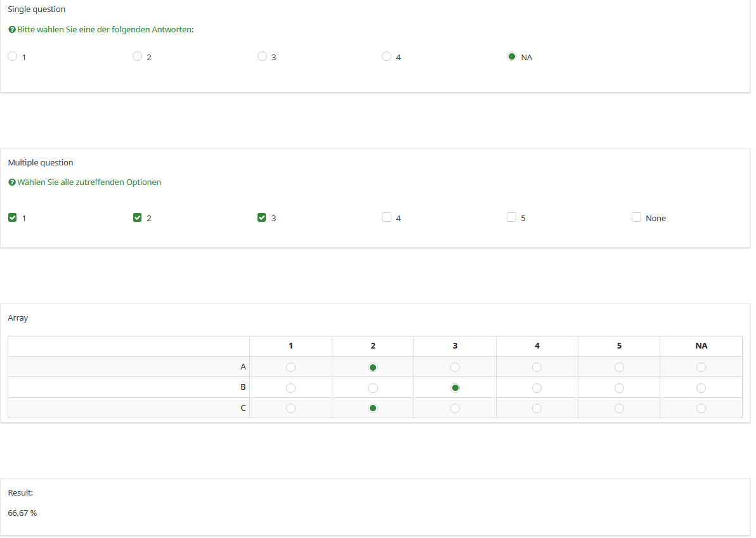Mark Array row B as NA
The height and width of the screenshot is (538, 756).
[x=701, y=388]
